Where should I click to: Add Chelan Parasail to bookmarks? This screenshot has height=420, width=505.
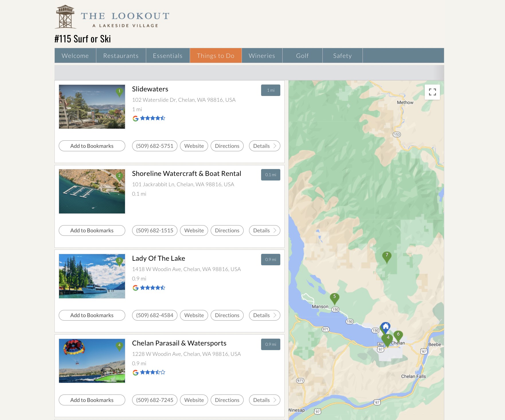pyautogui.click(x=92, y=400)
